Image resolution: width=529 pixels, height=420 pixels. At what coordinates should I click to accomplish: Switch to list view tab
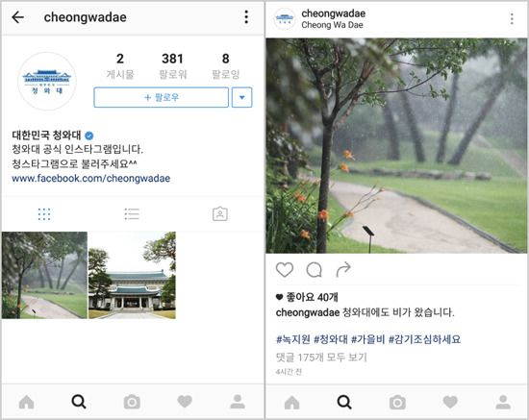pyautogui.click(x=132, y=214)
